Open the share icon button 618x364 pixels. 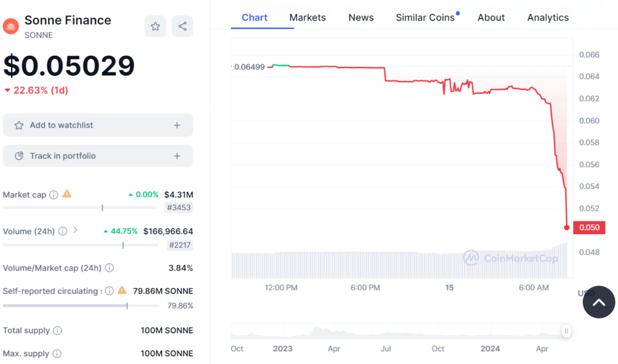pos(182,27)
